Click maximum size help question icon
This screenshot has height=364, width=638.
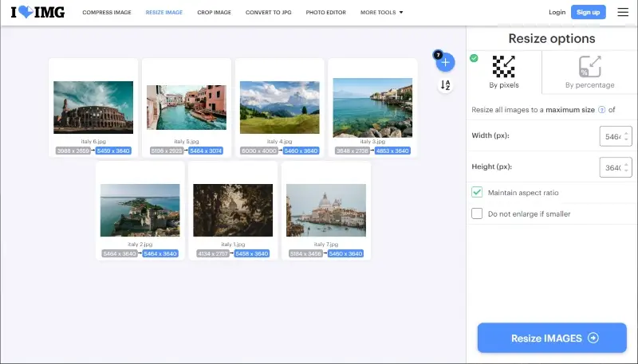pos(601,110)
